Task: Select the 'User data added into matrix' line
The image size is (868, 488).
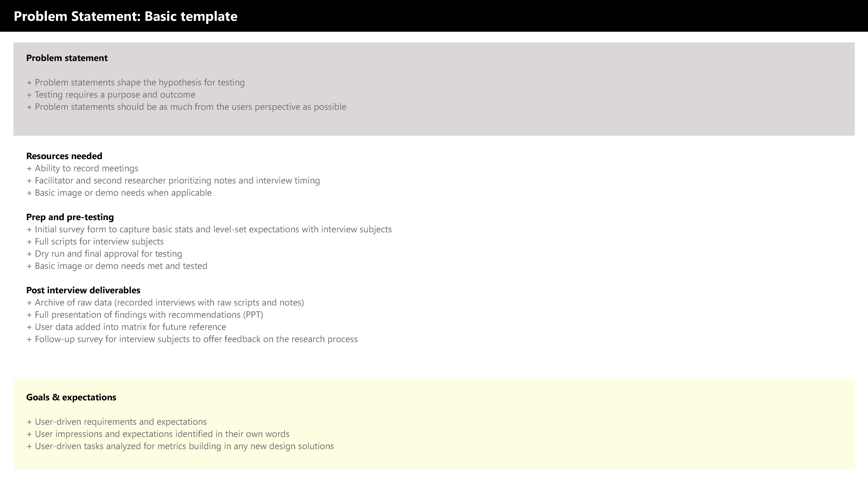Action: (126, 327)
